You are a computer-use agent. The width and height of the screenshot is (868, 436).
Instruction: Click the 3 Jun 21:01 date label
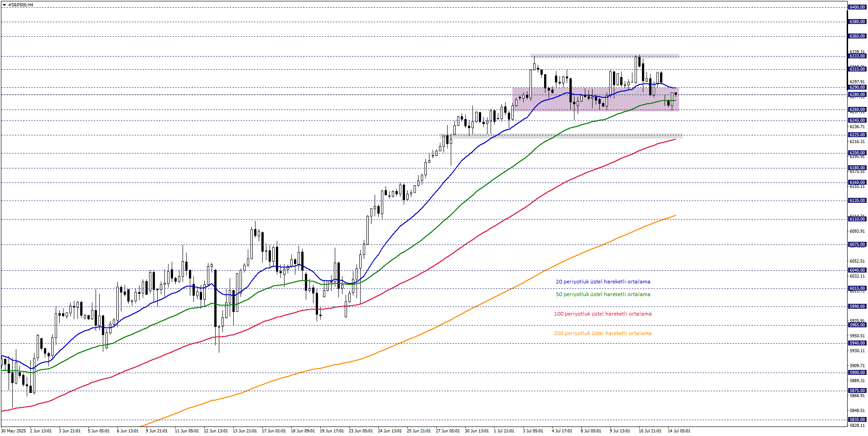[70, 431]
